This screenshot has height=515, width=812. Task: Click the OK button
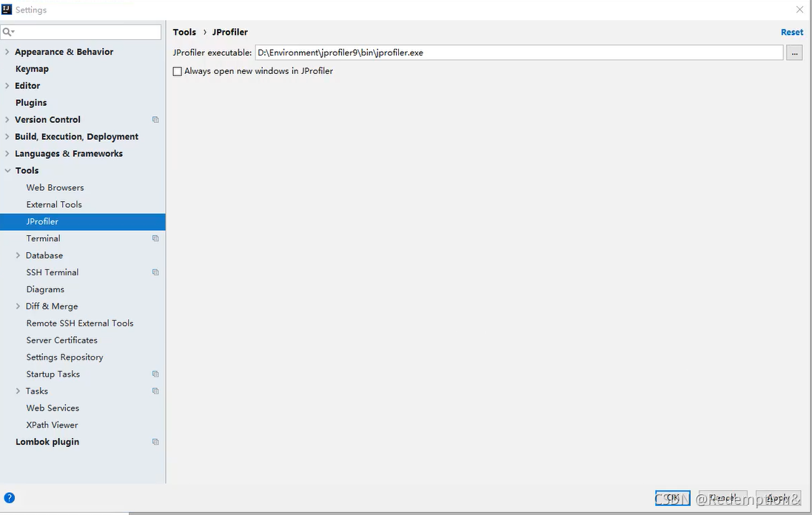coord(672,498)
